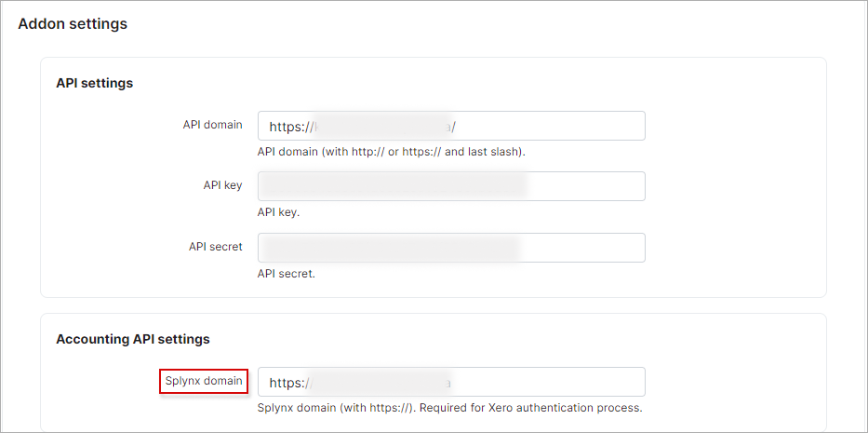Click into the API domain input field
The image size is (868, 433).
(549, 126)
